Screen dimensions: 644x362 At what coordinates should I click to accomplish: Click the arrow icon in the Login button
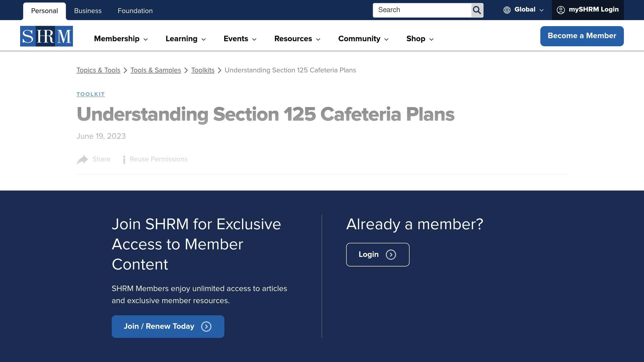pos(391,255)
